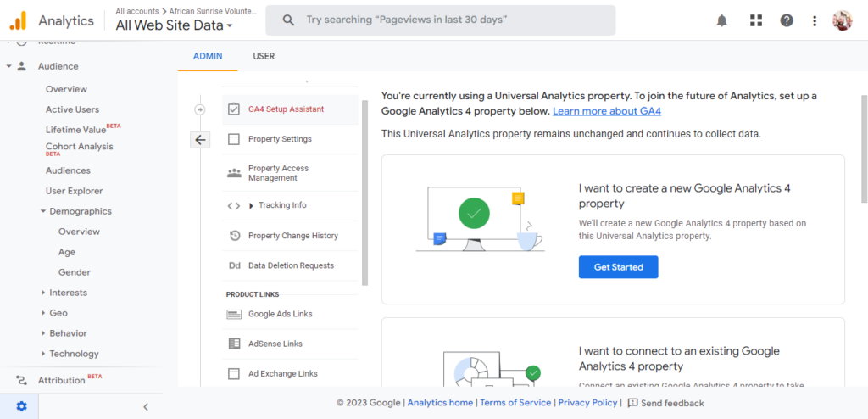
Task: Open Demographics Gender report
Action: click(75, 272)
